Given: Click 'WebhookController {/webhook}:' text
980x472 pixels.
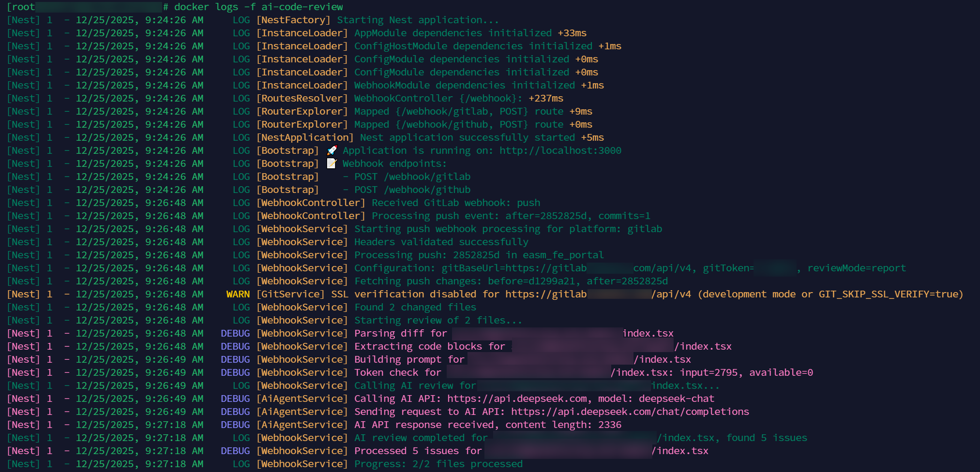Looking at the screenshot, I should [x=438, y=98].
